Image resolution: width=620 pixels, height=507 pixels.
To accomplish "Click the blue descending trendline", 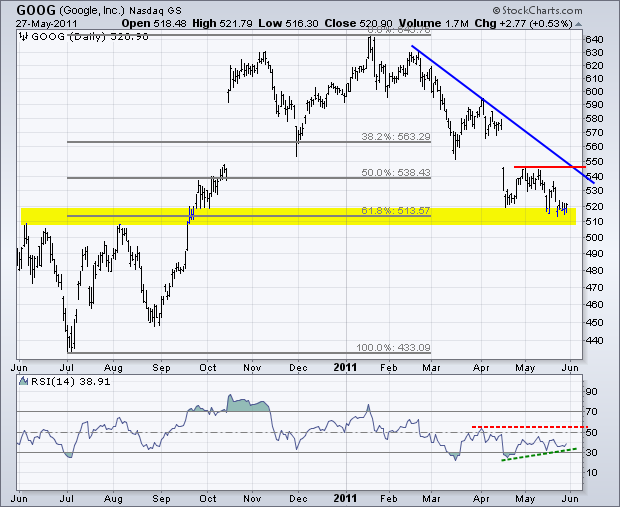I will (x=503, y=114).
